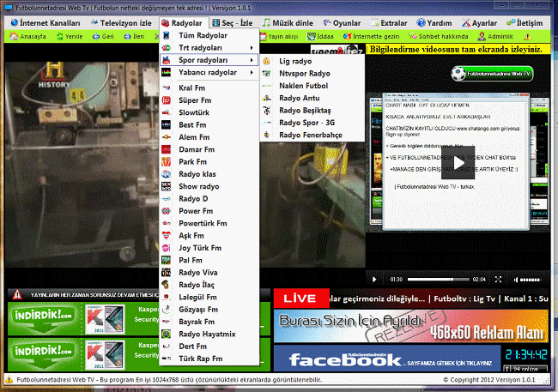Click the Joy Türk Fm station icon
This screenshot has height=392, width=558.
pyautogui.click(x=167, y=248)
